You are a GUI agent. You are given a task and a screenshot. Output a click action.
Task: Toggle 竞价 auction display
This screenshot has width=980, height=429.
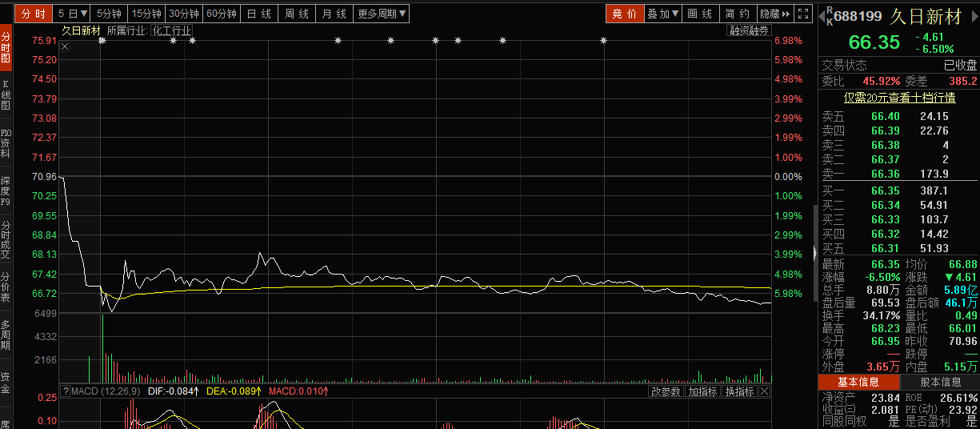[x=624, y=14]
